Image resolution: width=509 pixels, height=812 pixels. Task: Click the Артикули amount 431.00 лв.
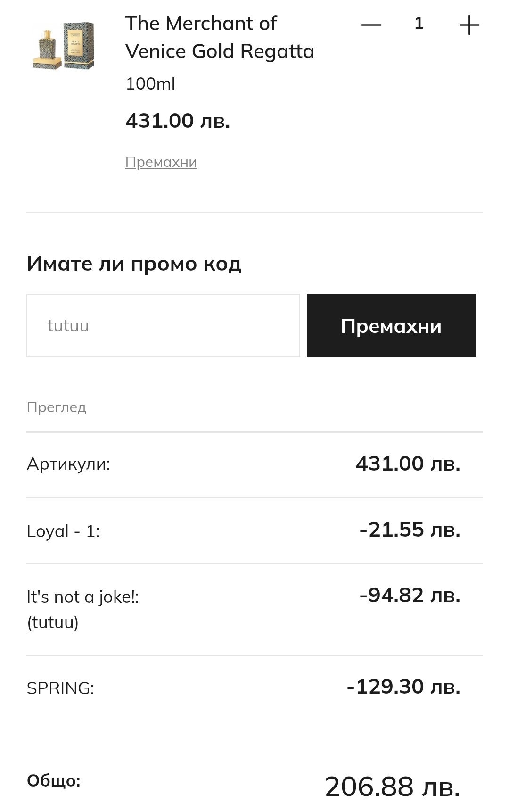coord(408,464)
